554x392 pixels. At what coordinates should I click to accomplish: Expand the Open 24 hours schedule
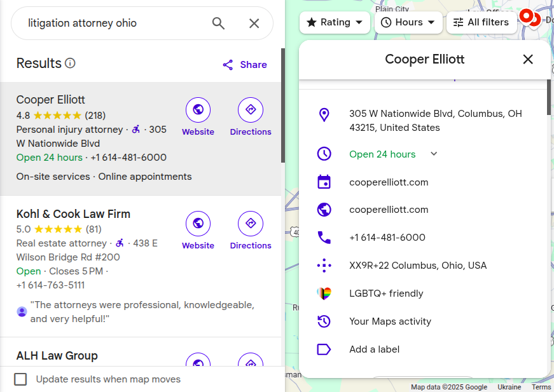(x=434, y=154)
